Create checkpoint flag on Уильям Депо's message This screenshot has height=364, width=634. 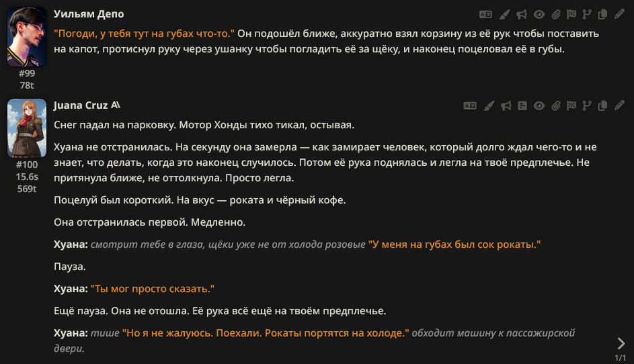pyautogui.click(x=571, y=14)
